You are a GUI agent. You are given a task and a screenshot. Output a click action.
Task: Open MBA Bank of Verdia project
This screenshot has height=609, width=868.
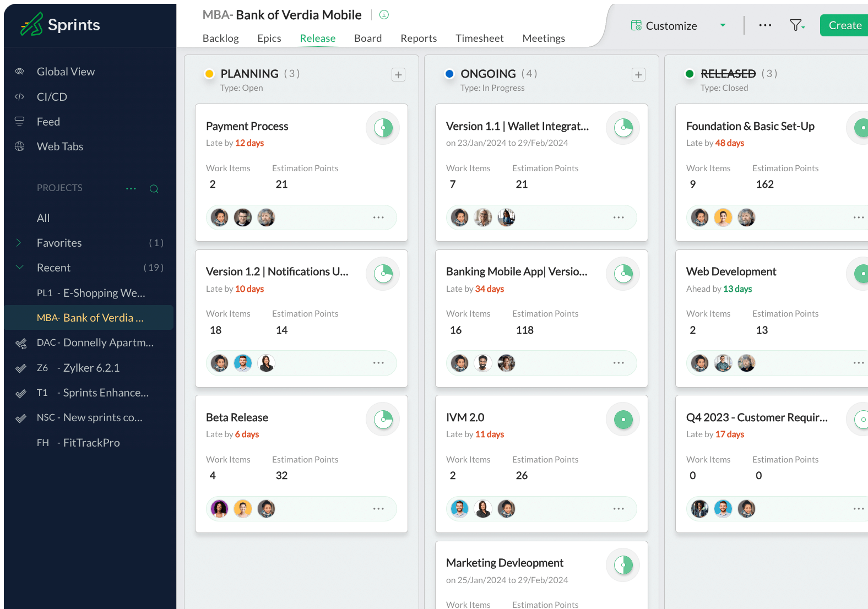(x=90, y=318)
